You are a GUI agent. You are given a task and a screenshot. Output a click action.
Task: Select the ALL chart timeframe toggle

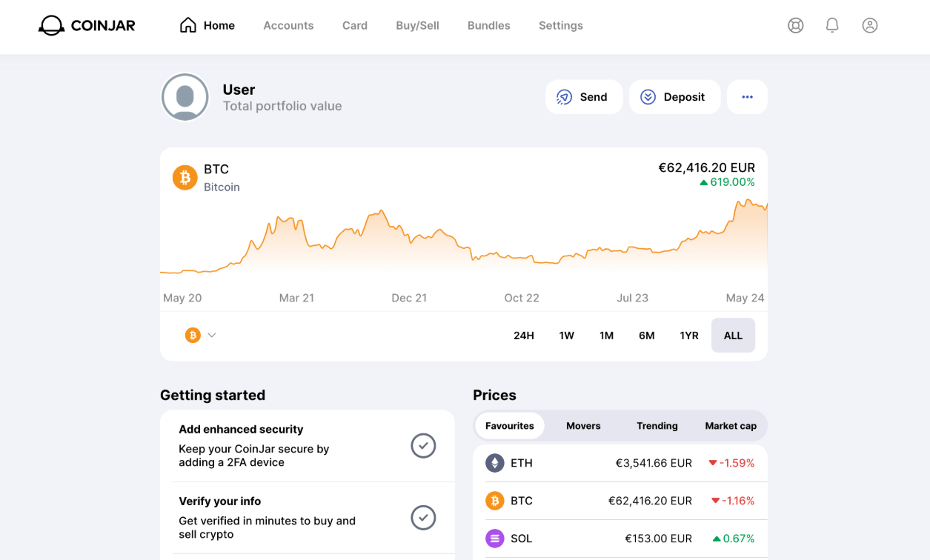733,335
